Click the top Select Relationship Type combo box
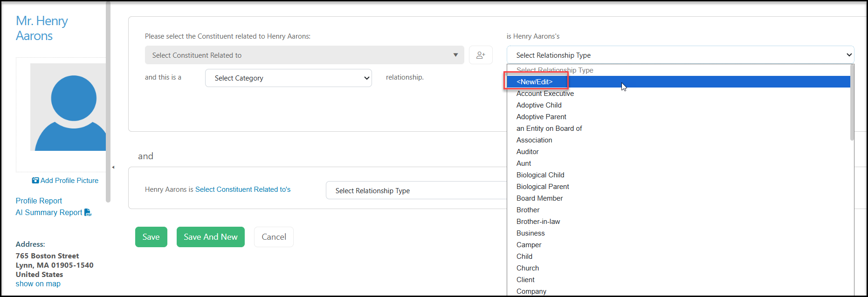The width and height of the screenshot is (868, 297). click(680, 55)
